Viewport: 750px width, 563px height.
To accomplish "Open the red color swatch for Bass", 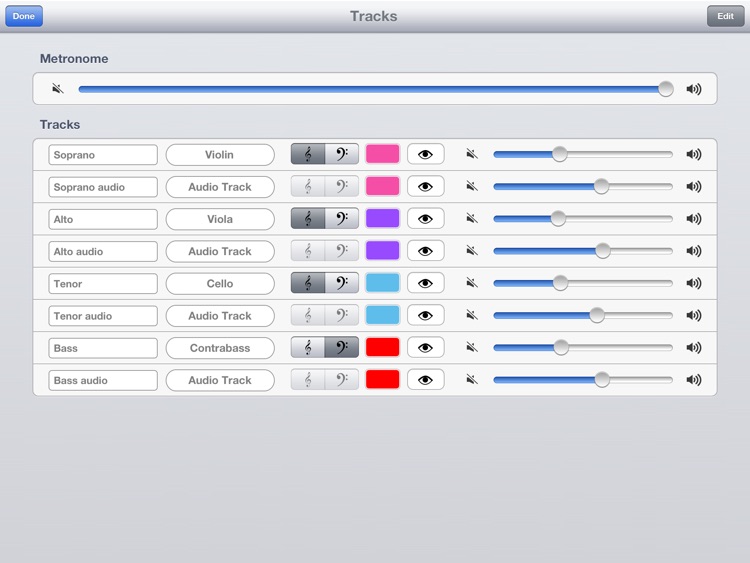I will pos(382,347).
